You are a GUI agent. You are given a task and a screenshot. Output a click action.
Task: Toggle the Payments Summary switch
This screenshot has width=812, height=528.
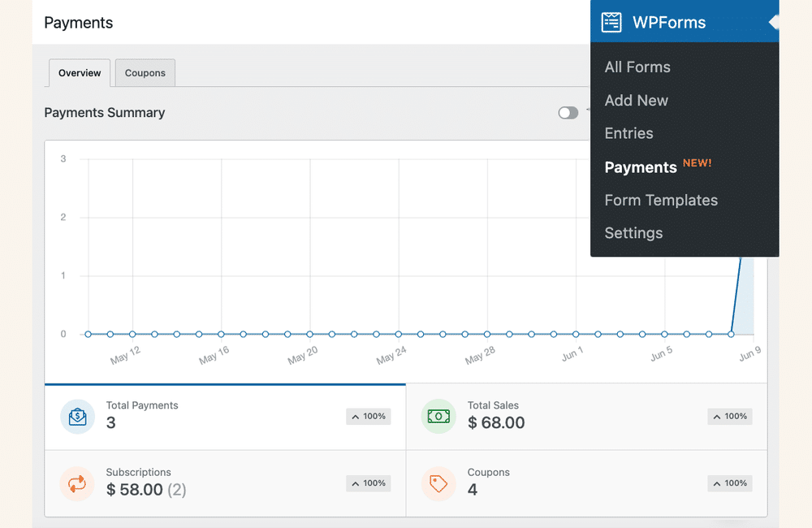click(x=568, y=112)
